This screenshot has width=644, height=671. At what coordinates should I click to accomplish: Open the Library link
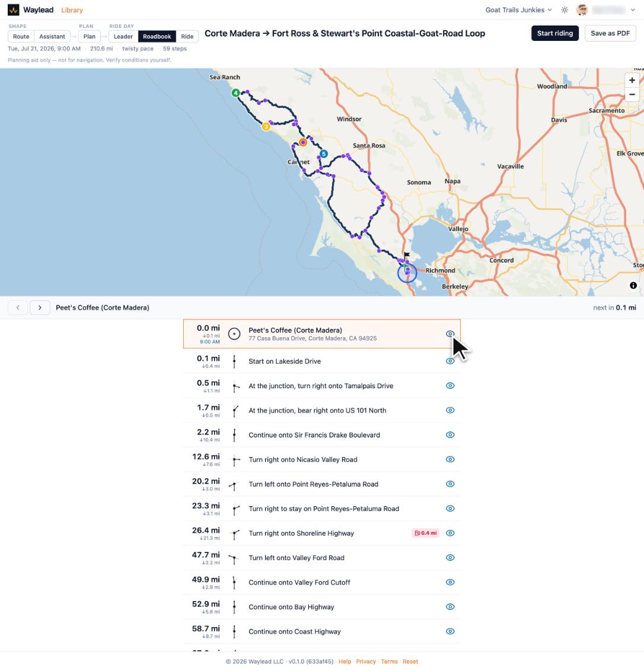tap(72, 10)
